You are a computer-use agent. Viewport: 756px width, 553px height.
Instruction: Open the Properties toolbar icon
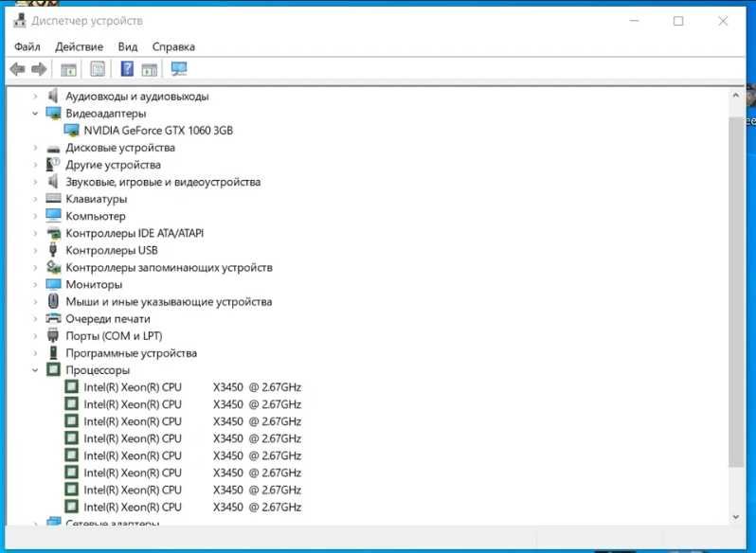pyautogui.click(x=98, y=69)
